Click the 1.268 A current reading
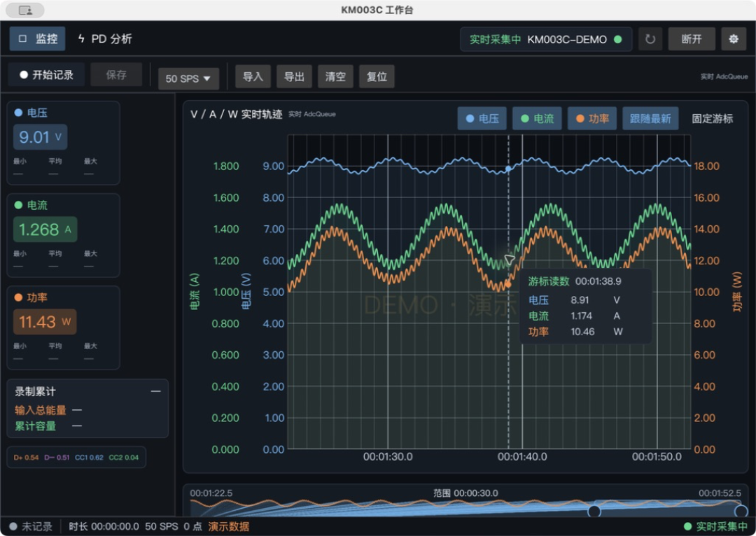756x536 pixels. pyautogui.click(x=45, y=230)
